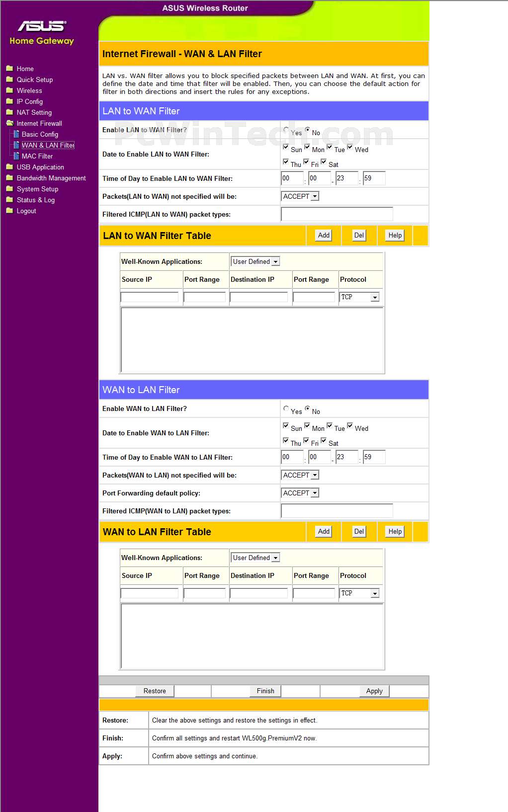508x812 pixels.
Task: Toggle Fri checkbox for LAN to WAN Filter
Action: (x=306, y=162)
